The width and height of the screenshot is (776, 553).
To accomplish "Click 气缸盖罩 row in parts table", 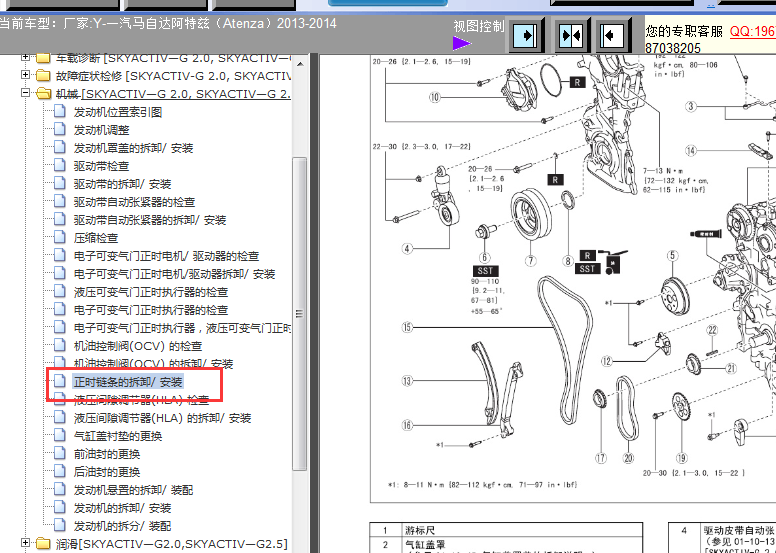I will tap(506, 545).
